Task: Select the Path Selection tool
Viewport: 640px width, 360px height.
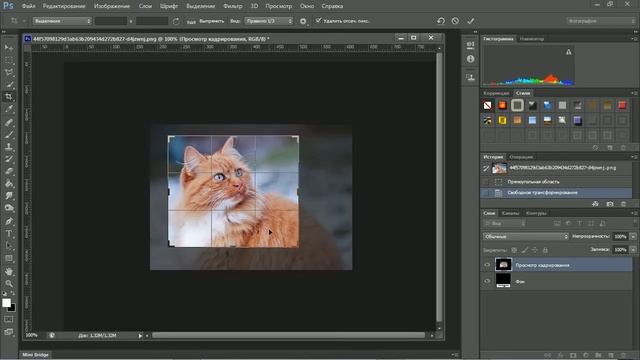Action: click(x=9, y=246)
